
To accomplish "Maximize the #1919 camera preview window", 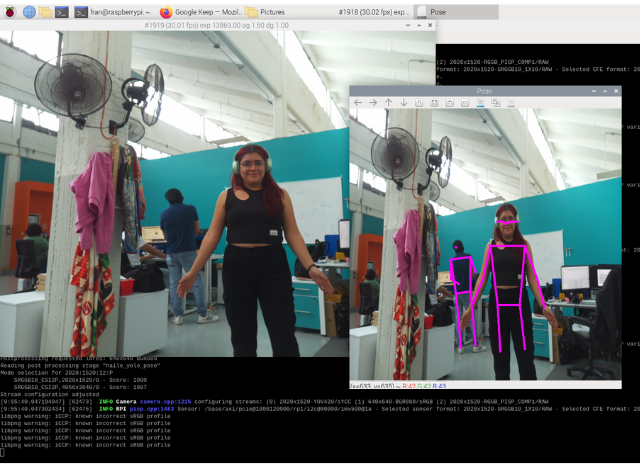I will click(419, 25).
